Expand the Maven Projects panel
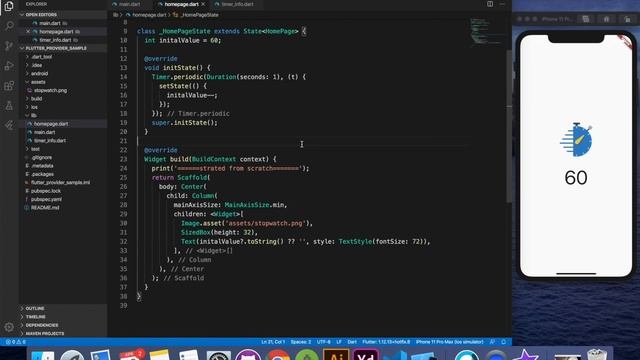 pos(44,333)
